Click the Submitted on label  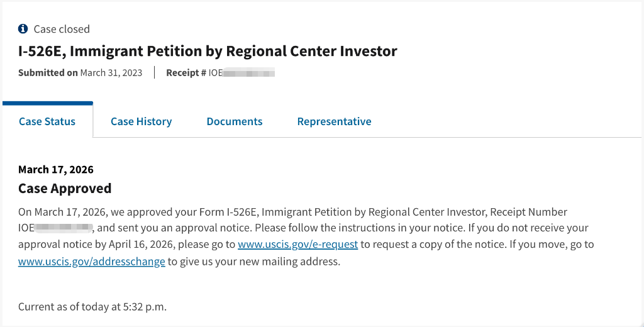click(48, 73)
